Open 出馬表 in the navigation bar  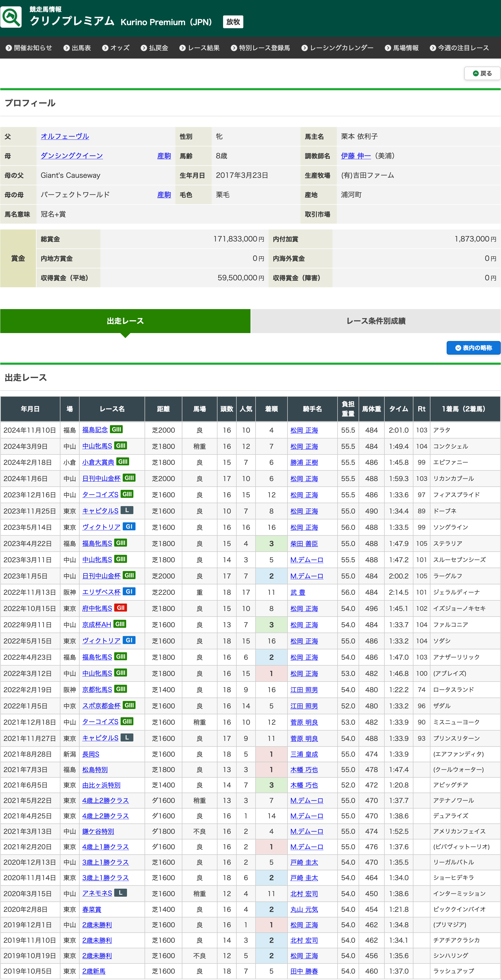(77, 48)
